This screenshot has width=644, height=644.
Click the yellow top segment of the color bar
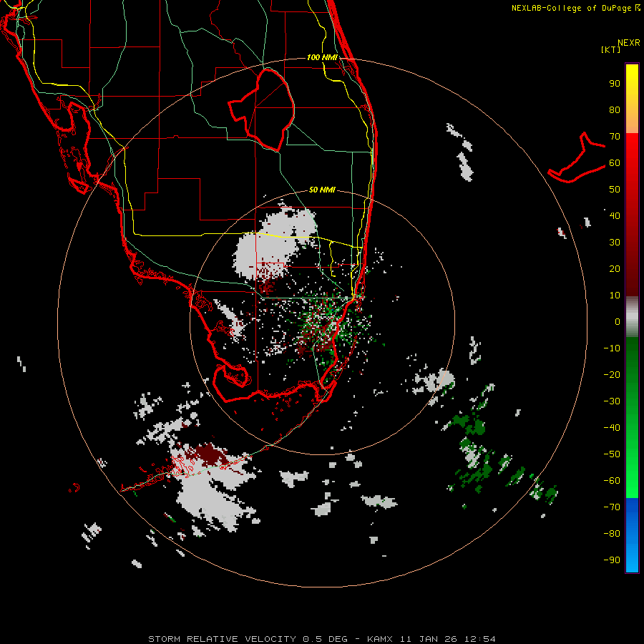632,99
